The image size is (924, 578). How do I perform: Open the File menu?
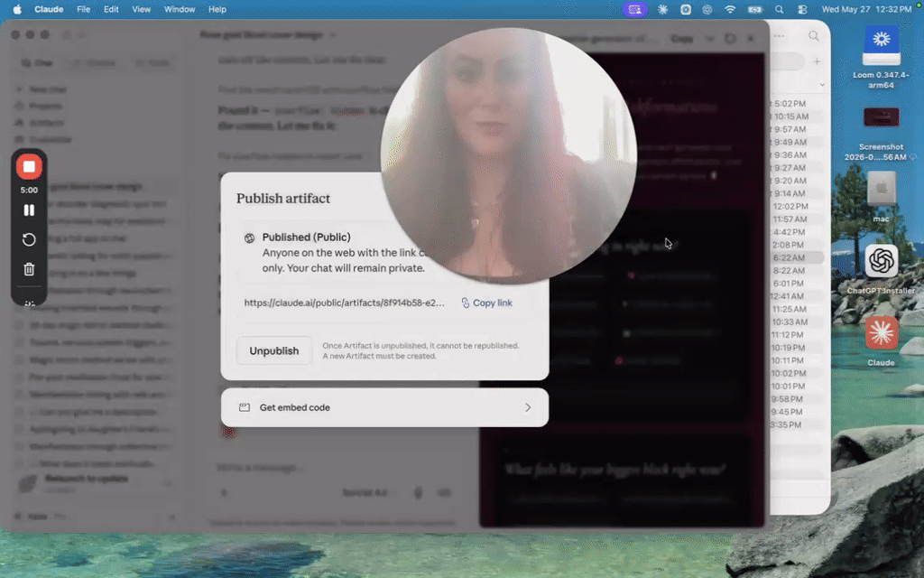point(84,9)
